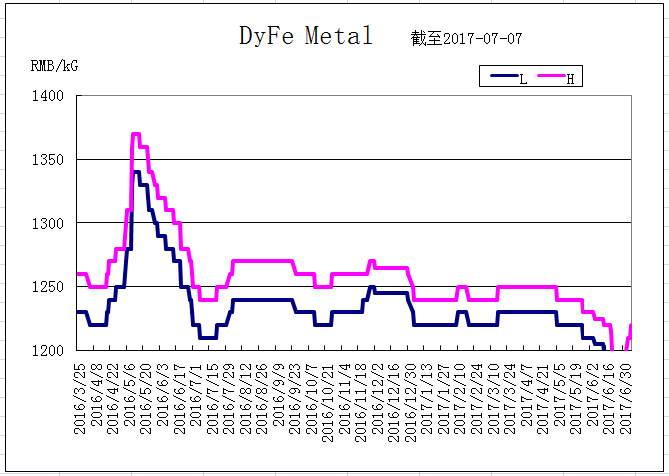Select the H legend entry label
The width and height of the screenshot is (669, 476).
click(x=570, y=79)
